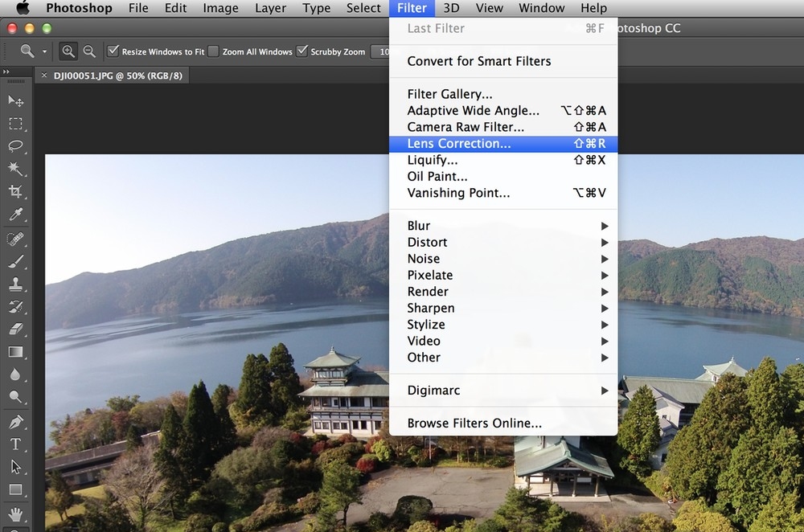Open the Apple menu
The height and width of the screenshot is (532, 804).
pos(23,8)
